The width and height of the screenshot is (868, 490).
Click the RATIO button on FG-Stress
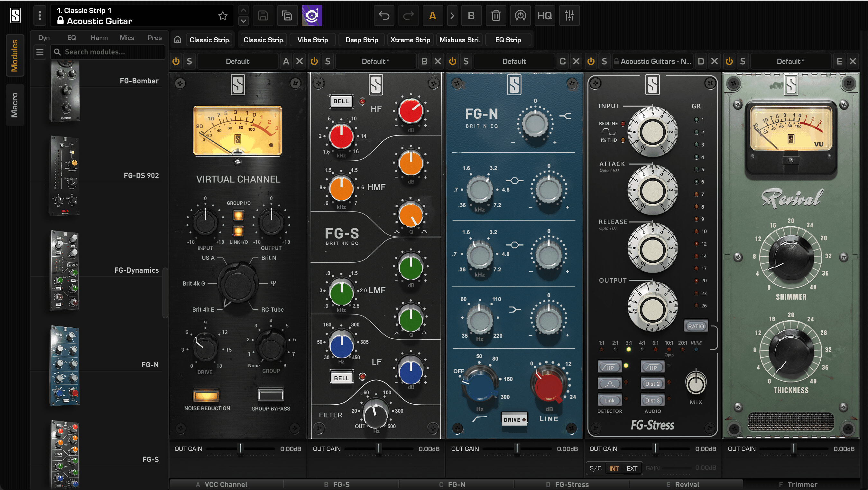click(x=696, y=326)
